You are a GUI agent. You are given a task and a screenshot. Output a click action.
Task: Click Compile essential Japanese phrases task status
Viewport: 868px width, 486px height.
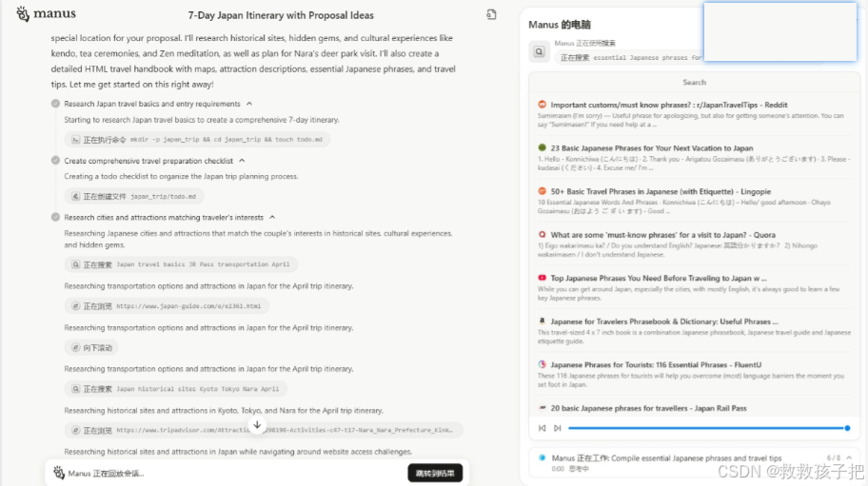click(666, 458)
